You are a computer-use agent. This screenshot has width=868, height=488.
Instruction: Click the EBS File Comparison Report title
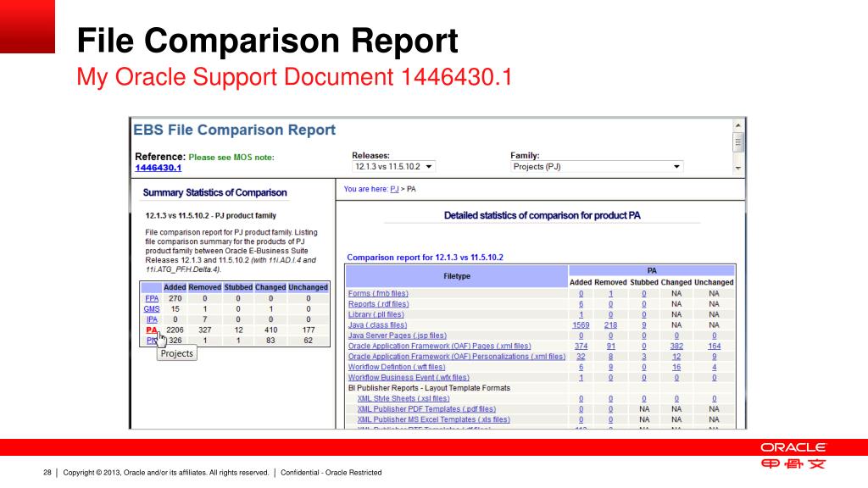click(x=234, y=130)
